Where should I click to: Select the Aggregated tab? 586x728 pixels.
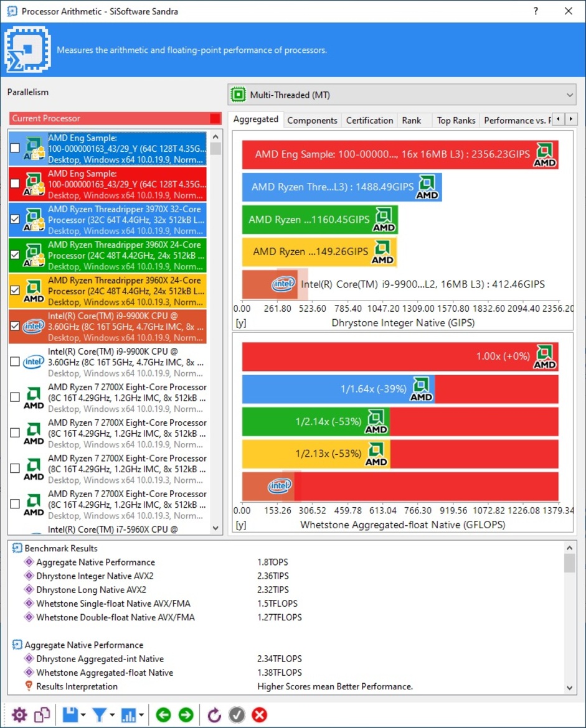click(x=255, y=119)
